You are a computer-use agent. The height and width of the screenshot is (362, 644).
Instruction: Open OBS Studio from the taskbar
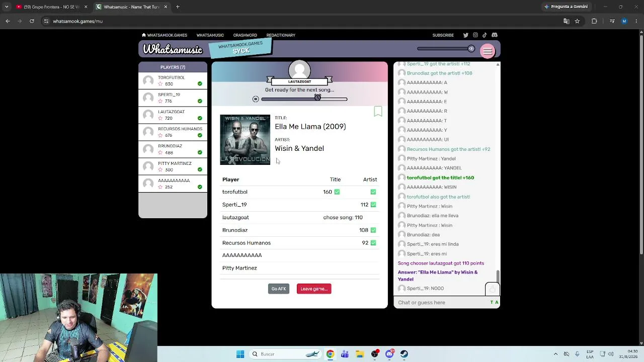tap(375, 354)
